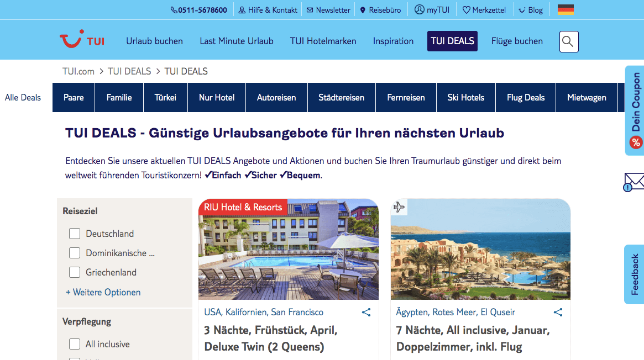Open the Dein Coupon side tab
The height and width of the screenshot is (360, 644).
(x=635, y=110)
